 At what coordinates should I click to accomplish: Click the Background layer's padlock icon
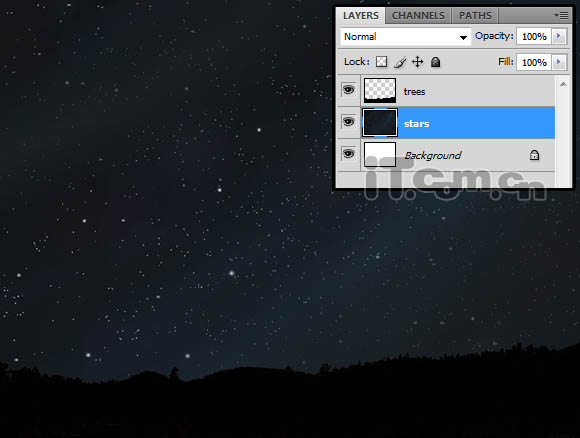pyautogui.click(x=534, y=155)
